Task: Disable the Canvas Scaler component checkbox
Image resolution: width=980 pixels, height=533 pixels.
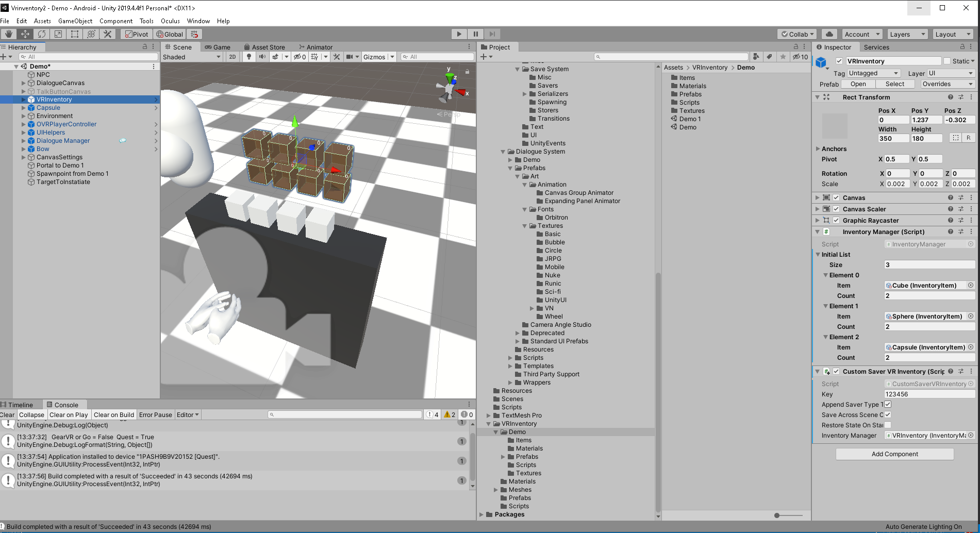Action: [836, 209]
